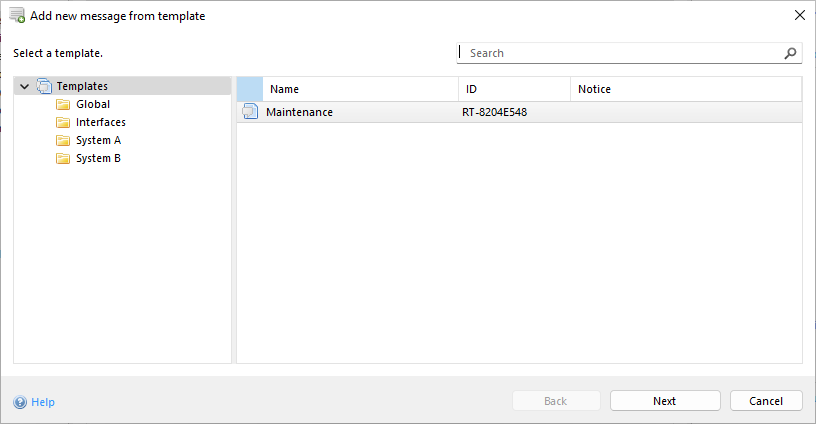816x424 pixels.
Task: Click the Help question mark icon
Action: (x=20, y=402)
